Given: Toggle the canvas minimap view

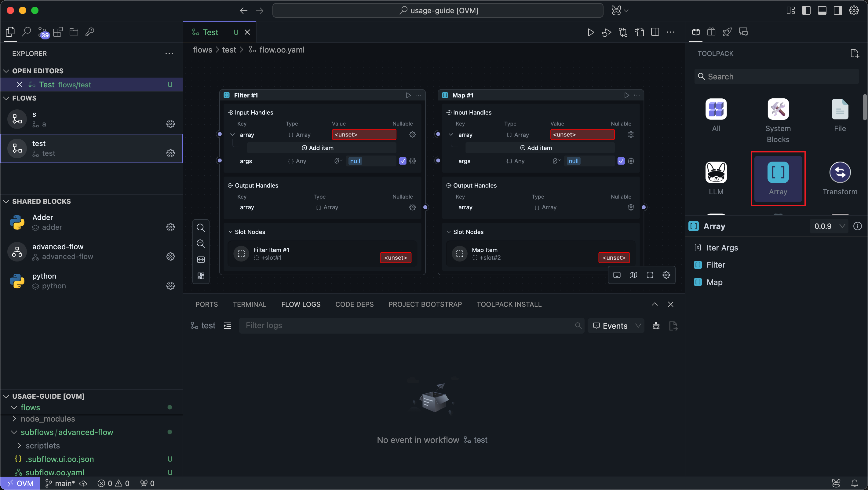Looking at the screenshot, I should 633,275.
